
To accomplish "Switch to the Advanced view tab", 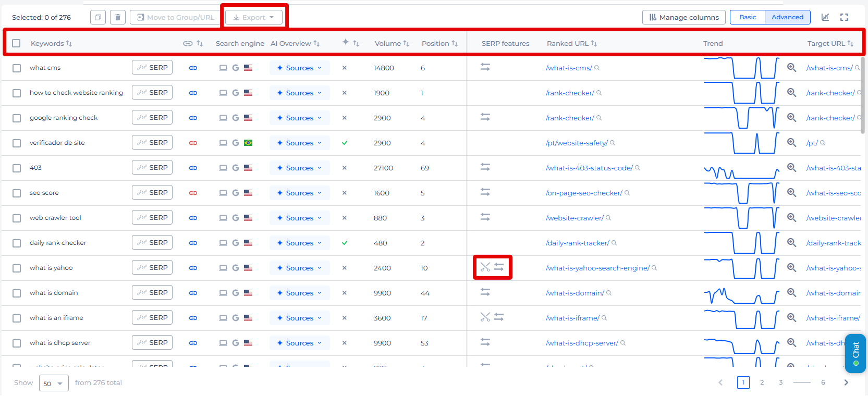I will click(787, 17).
